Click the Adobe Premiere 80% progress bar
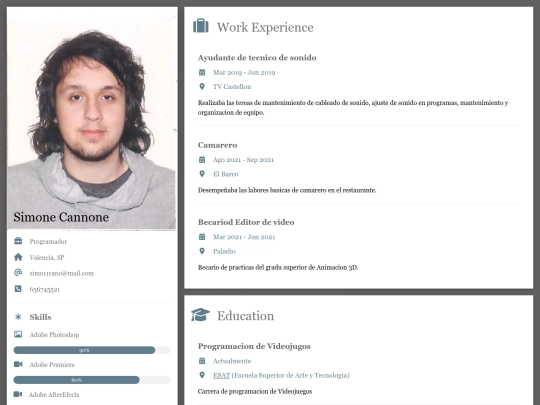The height and width of the screenshot is (405, 540). pyautogui.click(x=92, y=380)
